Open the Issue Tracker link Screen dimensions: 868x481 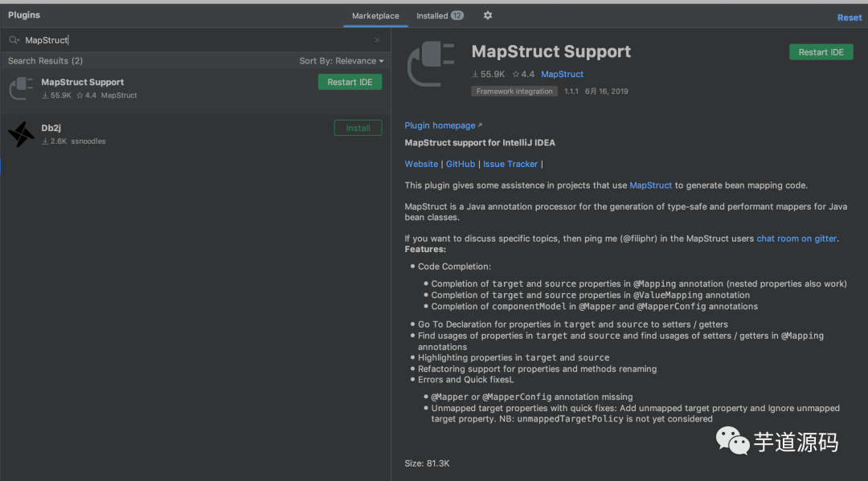510,164
